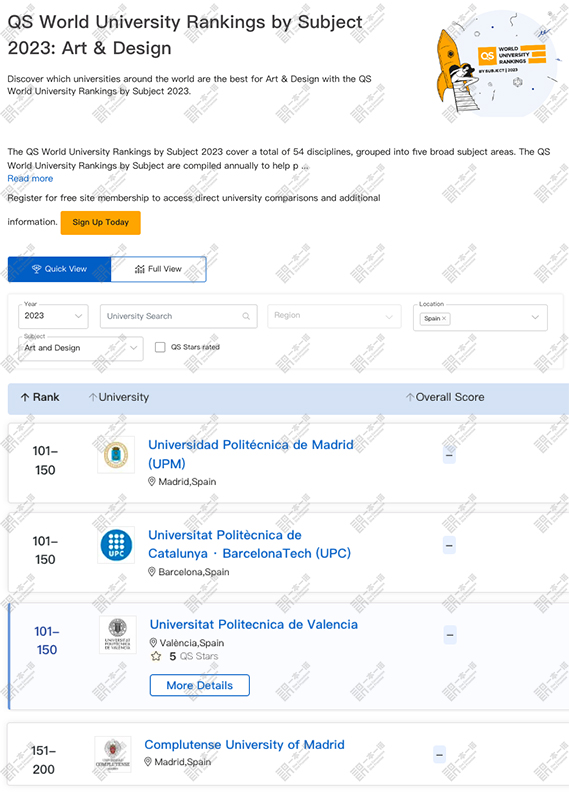Image resolution: width=570 pixels, height=802 pixels.
Task: Click the Sign Up Today button
Action: (100, 222)
